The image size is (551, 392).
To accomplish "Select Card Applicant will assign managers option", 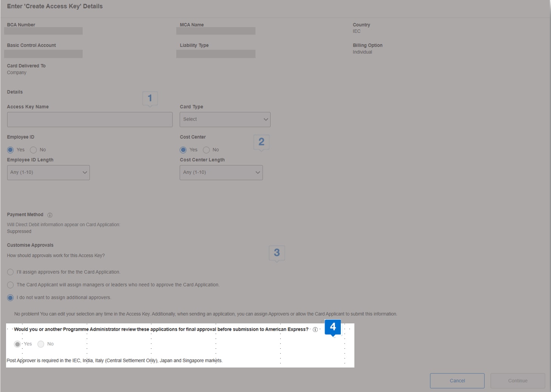I will click(x=11, y=285).
